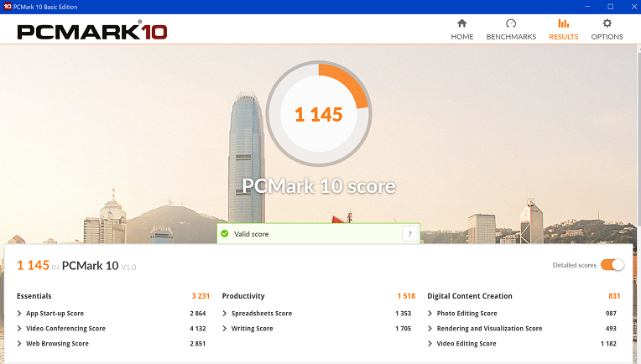Image resolution: width=641 pixels, height=364 pixels.
Task: Click Essentials score 3 231
Action: tap(201, 296)
